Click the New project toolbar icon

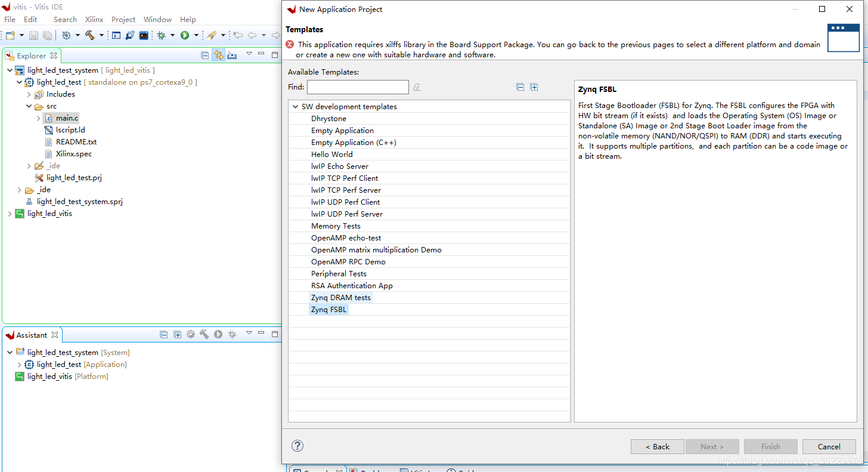[x=10, y=36]
